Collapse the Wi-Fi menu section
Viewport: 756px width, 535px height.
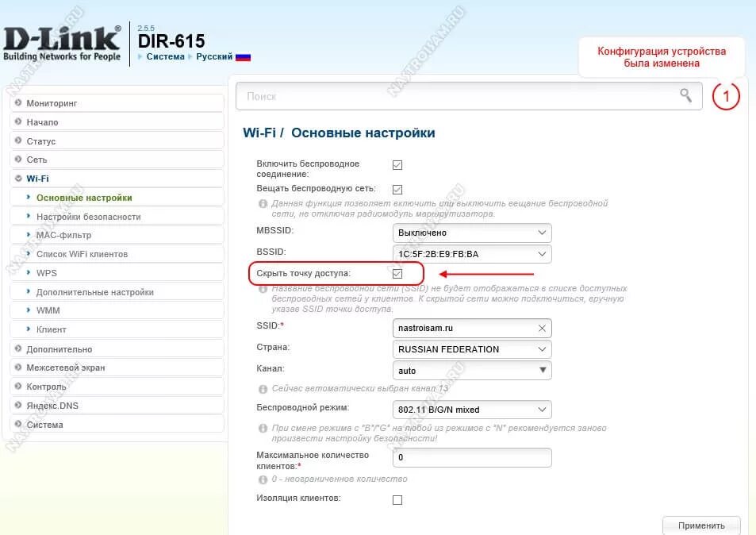click(x=117, y=179)
